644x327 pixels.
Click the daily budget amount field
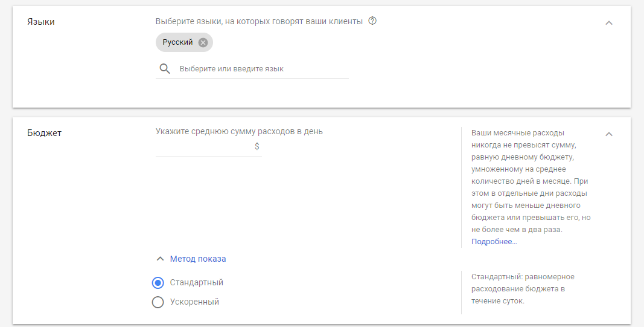point(203,146)
